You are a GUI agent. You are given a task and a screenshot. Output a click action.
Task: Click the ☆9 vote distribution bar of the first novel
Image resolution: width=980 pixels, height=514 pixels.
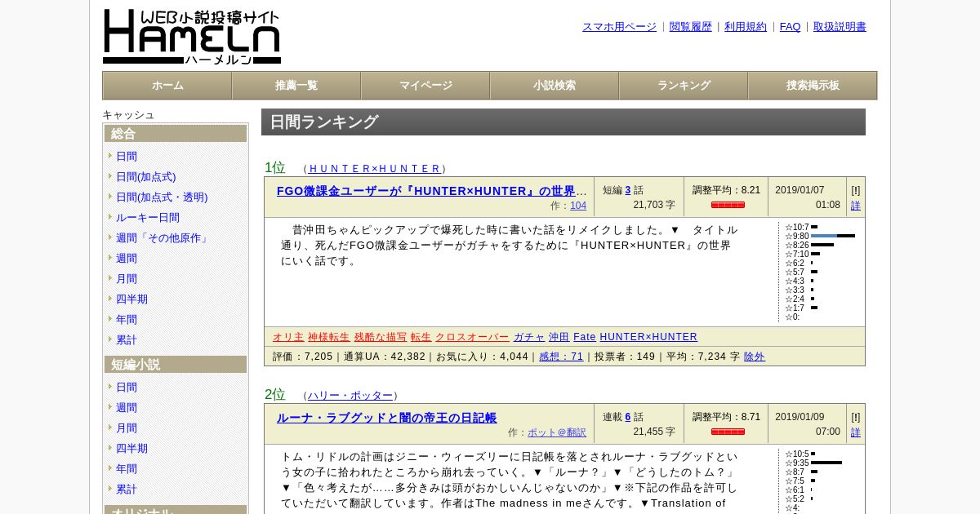(x=833, y=236)
